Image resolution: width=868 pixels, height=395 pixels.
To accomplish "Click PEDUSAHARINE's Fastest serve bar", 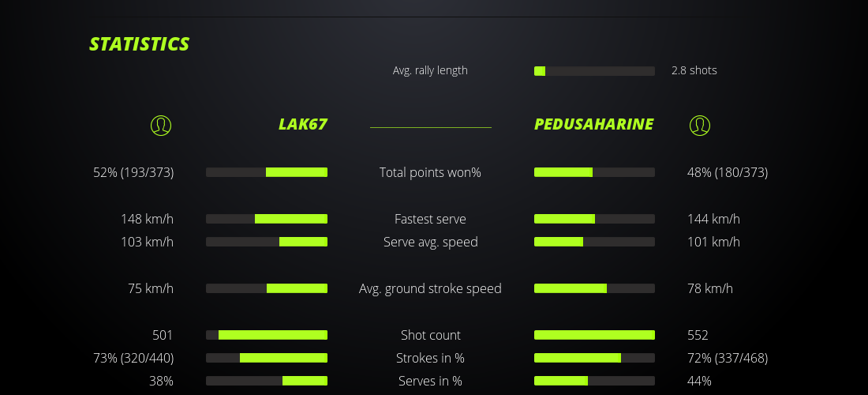I will point(594,219).
